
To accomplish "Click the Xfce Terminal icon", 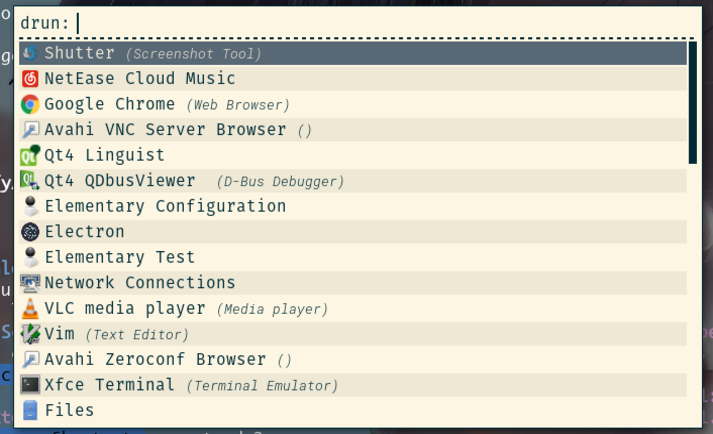I will tap(30, 385).
